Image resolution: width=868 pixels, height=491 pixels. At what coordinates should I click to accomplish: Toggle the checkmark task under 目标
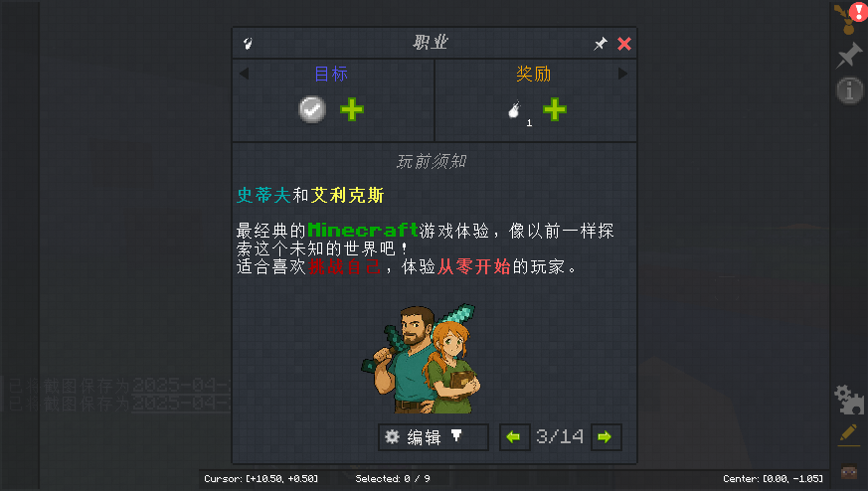pyautogui.click(x=312, y=109)
